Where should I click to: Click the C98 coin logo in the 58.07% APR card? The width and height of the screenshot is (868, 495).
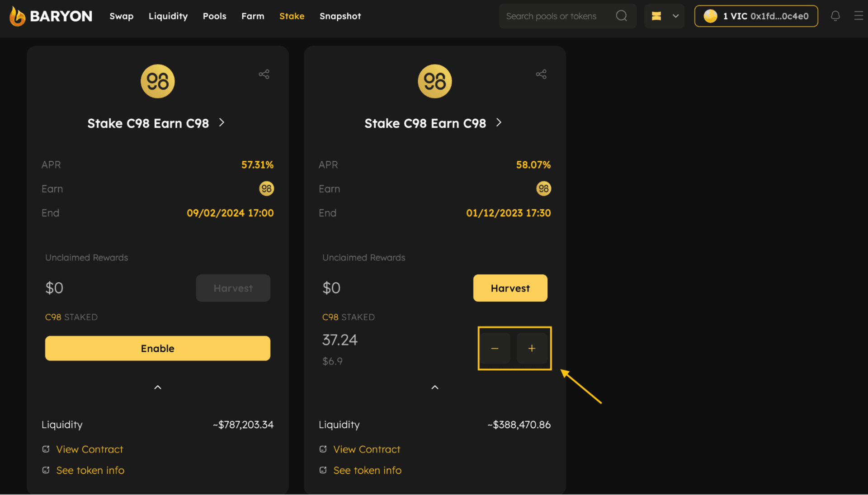coord(434,81)
